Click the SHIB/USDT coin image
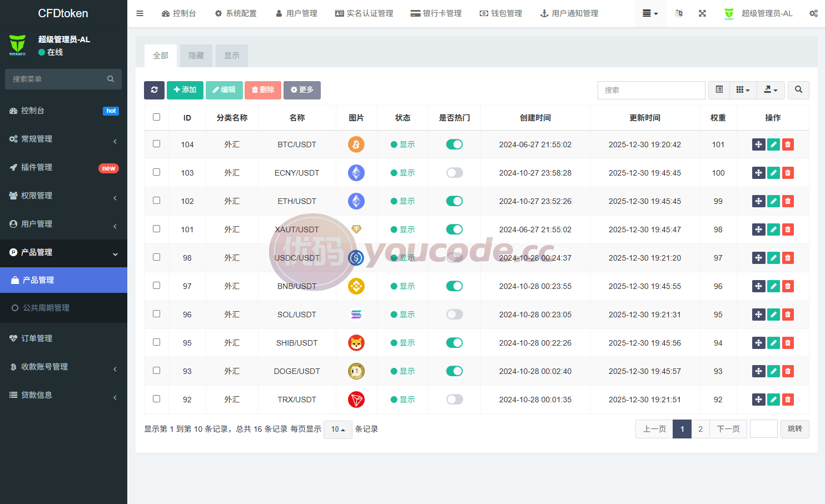 coord(356,343)
